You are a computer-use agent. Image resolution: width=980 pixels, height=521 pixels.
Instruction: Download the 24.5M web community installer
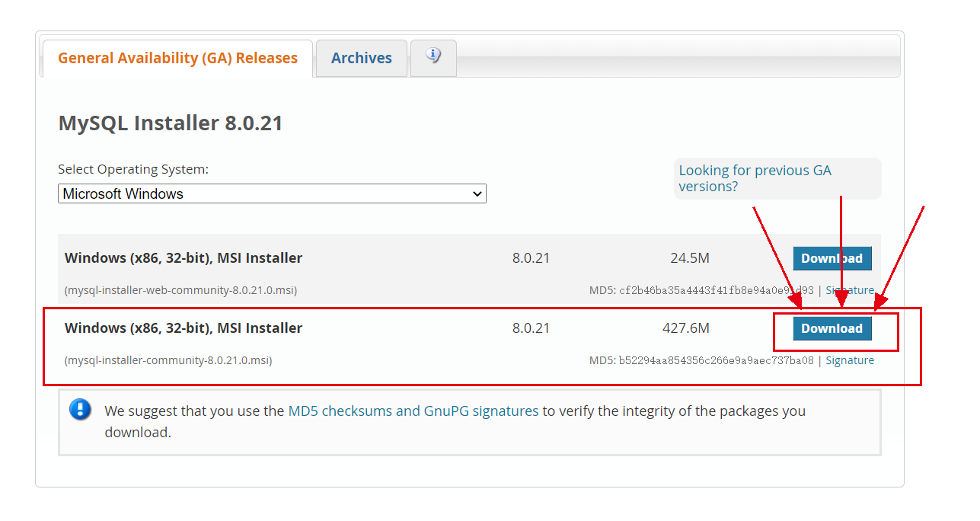click(832, 258)
